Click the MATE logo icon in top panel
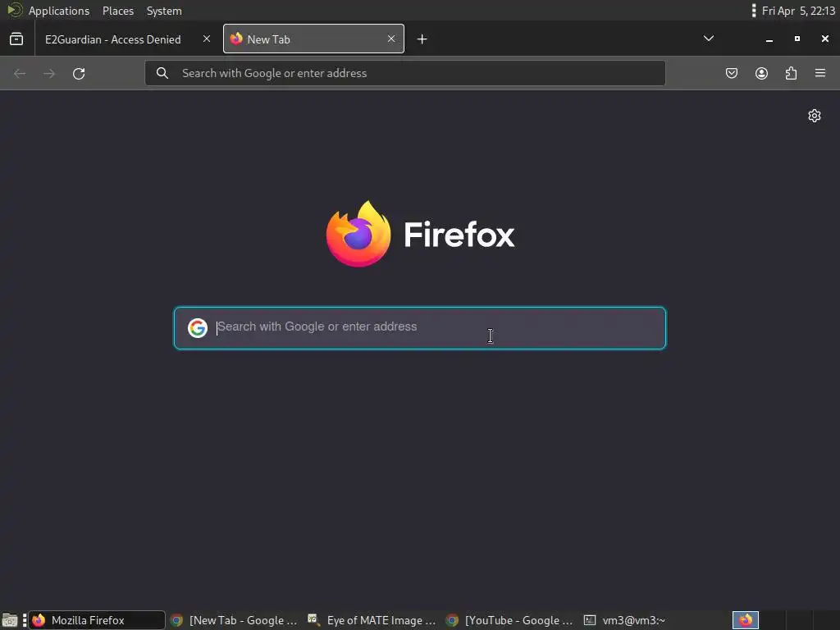Screen dimensions: 840x630 click(15, 10)
